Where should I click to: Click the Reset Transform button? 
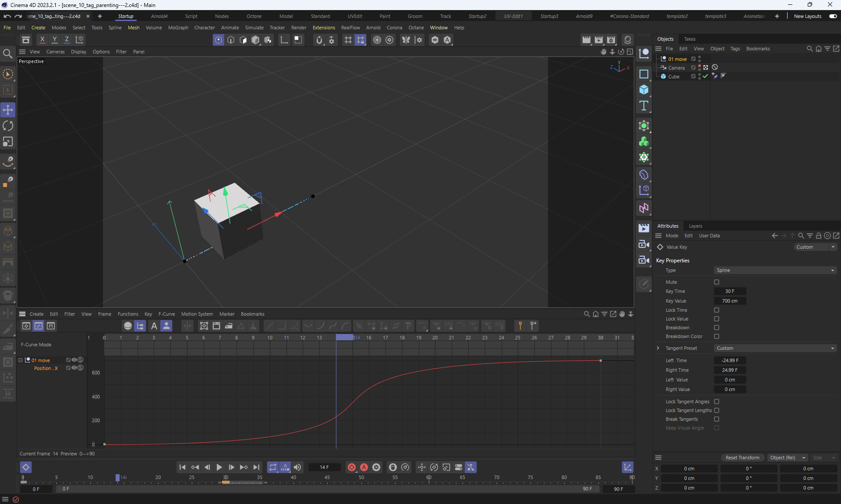[x=742, y=458]
